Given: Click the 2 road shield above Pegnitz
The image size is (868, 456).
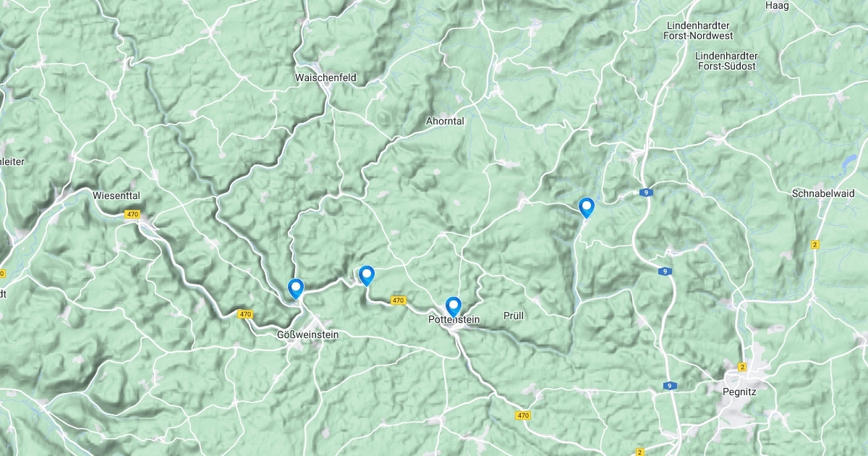Looking at the screenshot, I should click(742, 367).
